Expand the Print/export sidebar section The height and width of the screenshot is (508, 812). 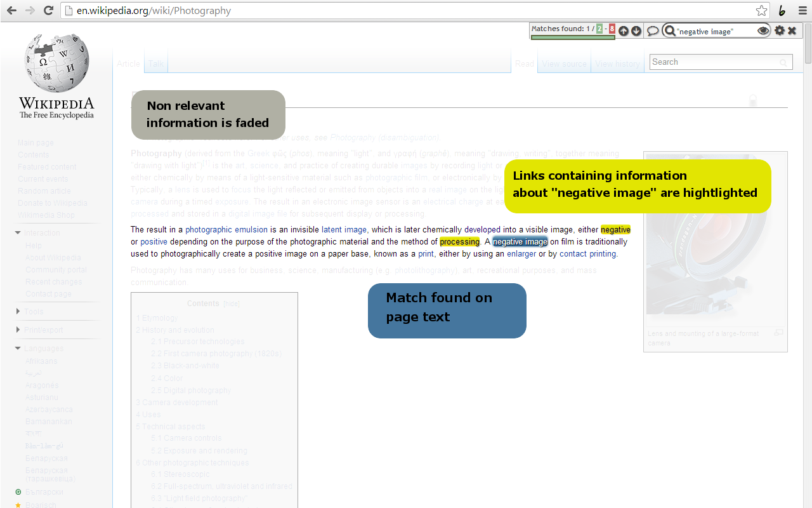18,330
